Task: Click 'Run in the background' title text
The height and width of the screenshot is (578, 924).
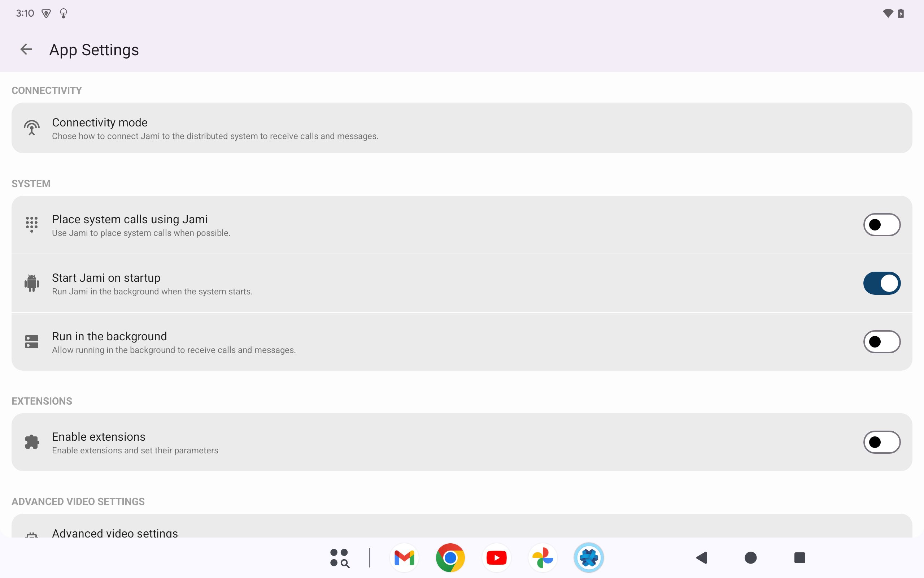Action: pos(110,336)
